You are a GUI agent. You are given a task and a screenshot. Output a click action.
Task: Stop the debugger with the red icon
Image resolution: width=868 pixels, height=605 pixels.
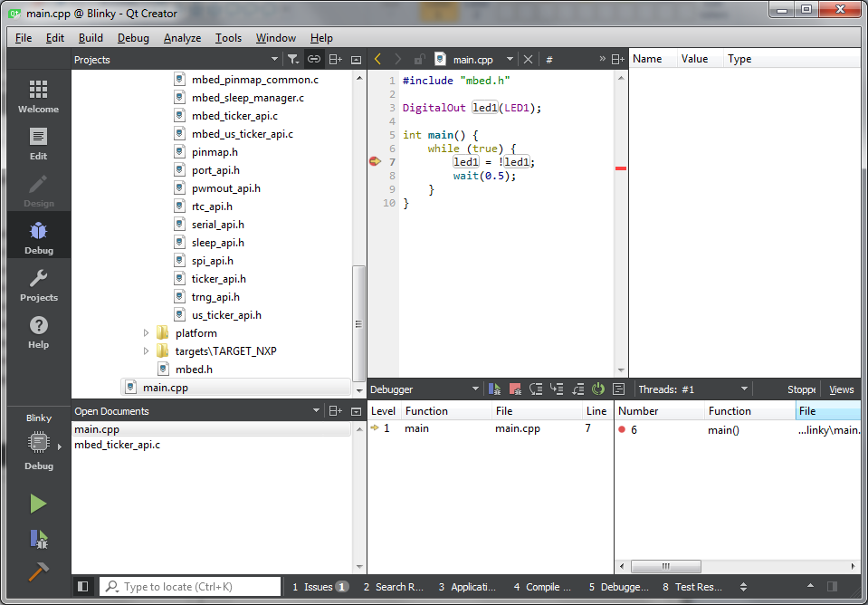514,389
